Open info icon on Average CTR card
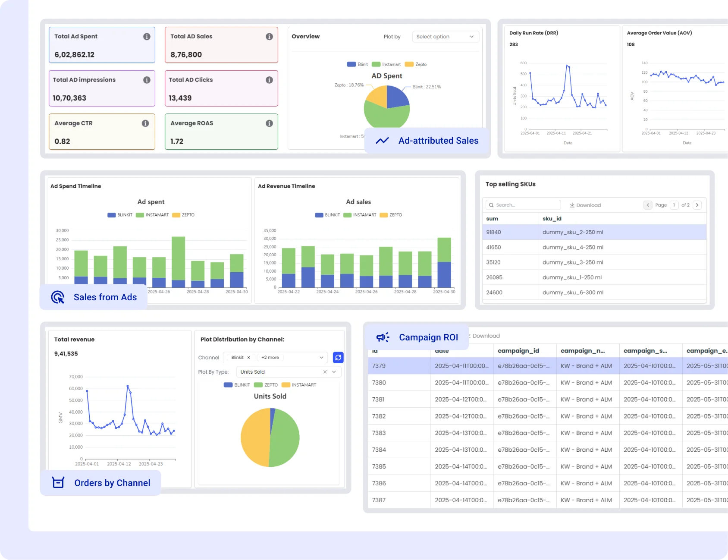Image resolution: width=728 pixels, height=560 pixels. point(145,123)
